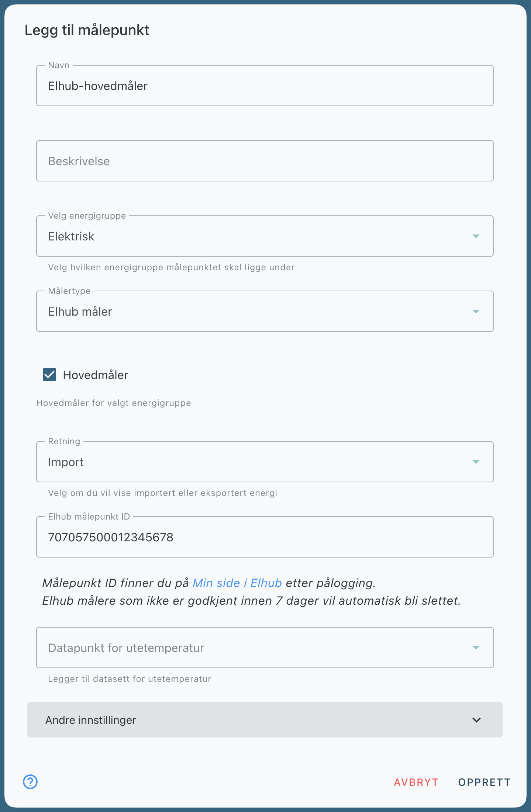Screen dimensions: 531x812
Task: Click the OPPRETT button
Action: (x=484, y=782)
